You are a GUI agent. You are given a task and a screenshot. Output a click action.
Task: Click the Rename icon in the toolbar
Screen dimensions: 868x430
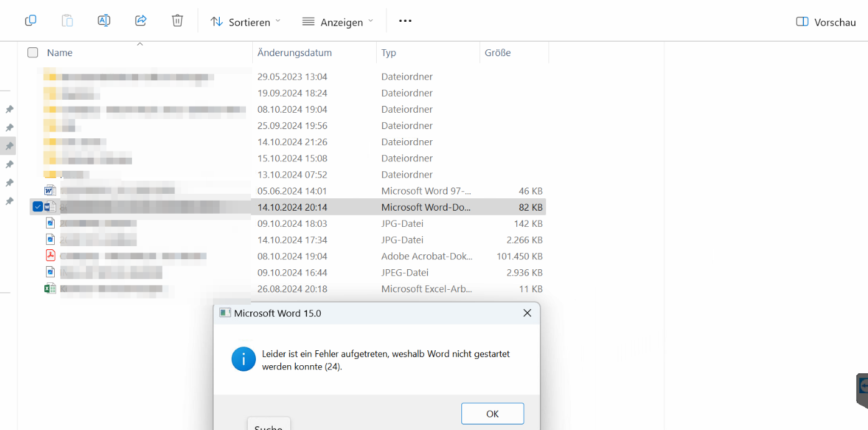(104, 21)
